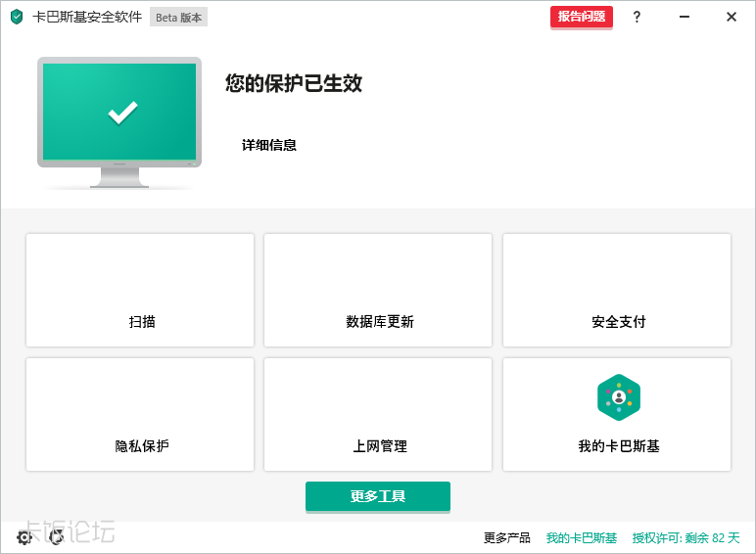
Task: Open the settings gear icon
Action: 24,537
